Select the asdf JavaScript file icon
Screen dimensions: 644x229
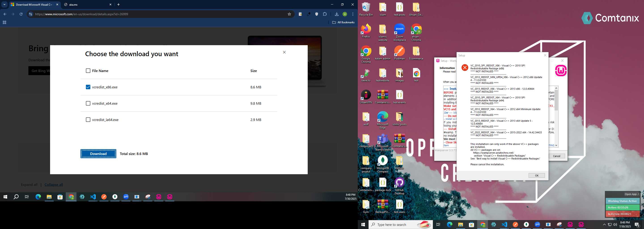tap(366, 119)
